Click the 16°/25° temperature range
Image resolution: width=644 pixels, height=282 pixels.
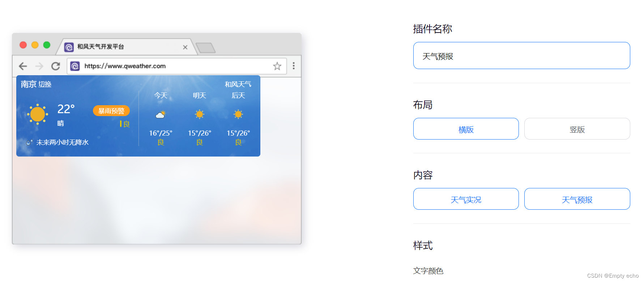coord(161,133)
